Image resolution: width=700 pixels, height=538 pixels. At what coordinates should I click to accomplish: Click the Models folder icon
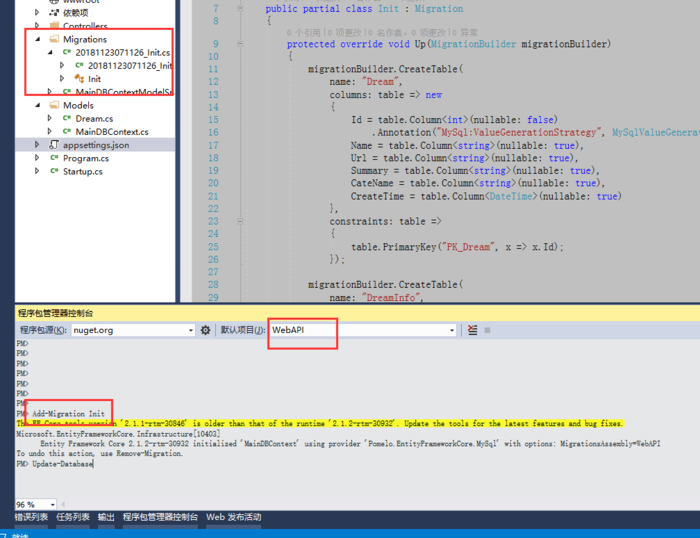tap(54, 105)
